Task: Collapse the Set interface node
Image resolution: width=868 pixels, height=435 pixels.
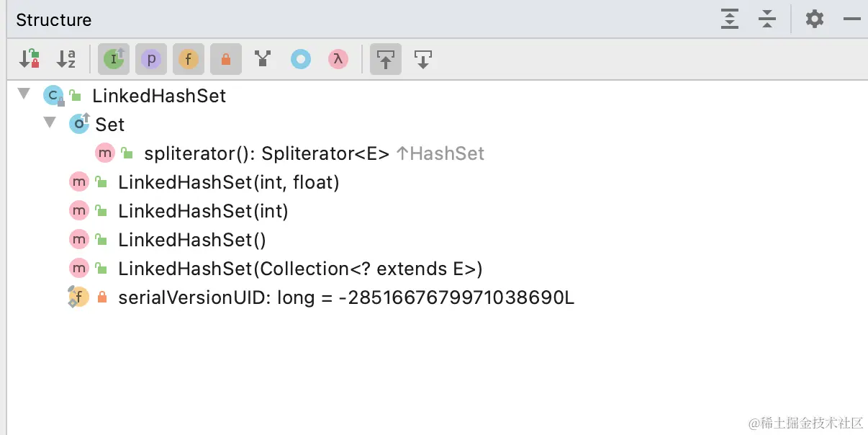Action: (50, 123)
